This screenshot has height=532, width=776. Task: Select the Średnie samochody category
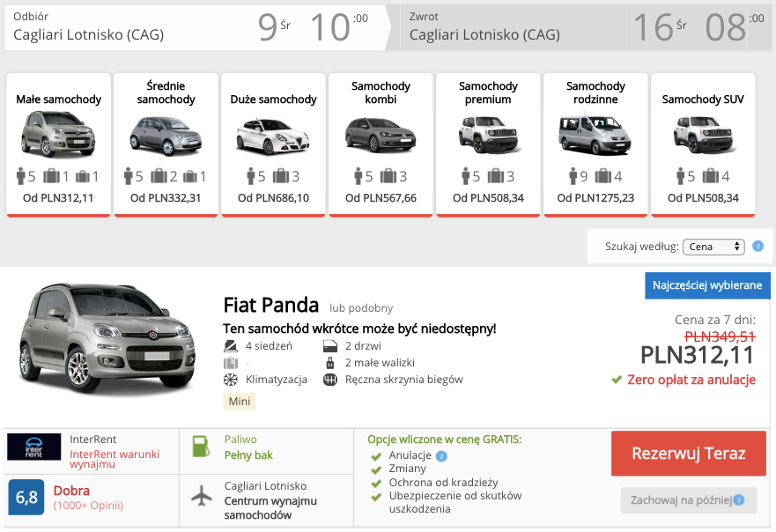(166, 145)
